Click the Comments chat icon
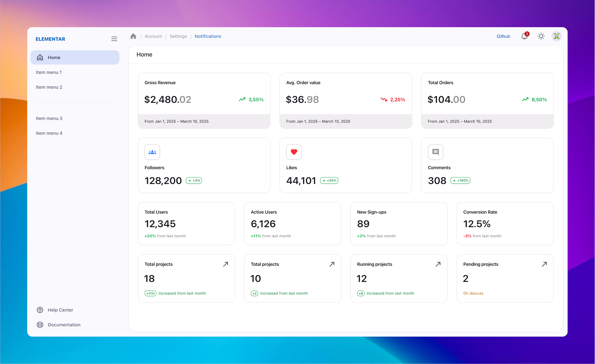This screenshot has height=364, width=595. click(435, 152)
